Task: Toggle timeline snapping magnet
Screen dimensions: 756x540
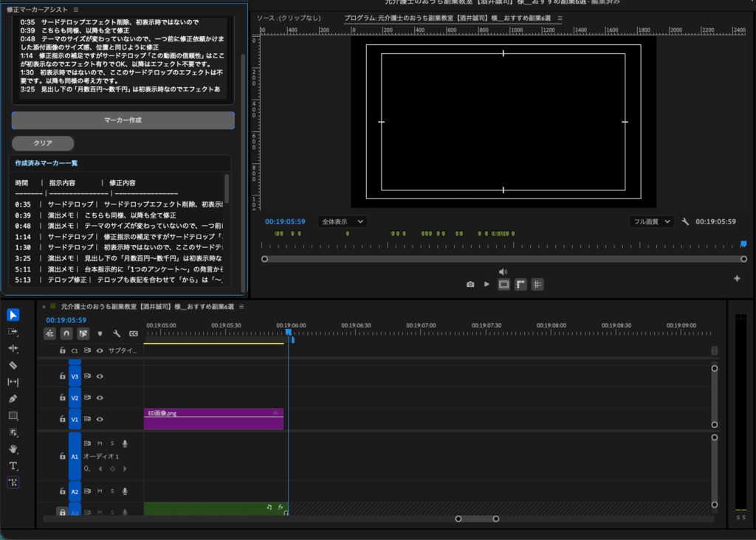Action: click(x=66, y=333)
